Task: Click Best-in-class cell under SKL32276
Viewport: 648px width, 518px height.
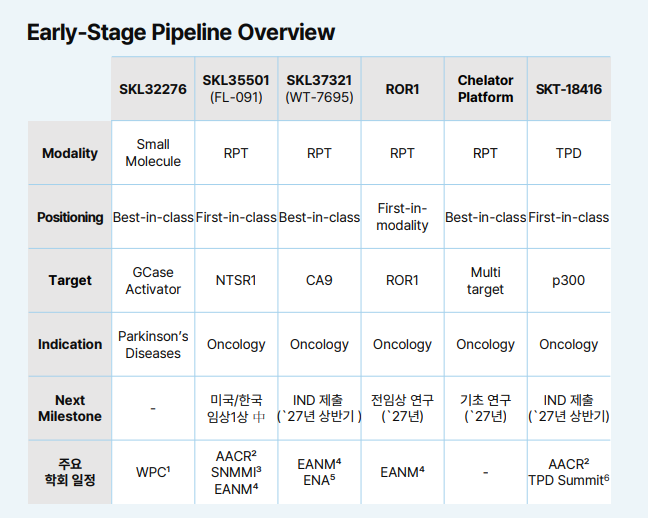Action: coord(153,217)
